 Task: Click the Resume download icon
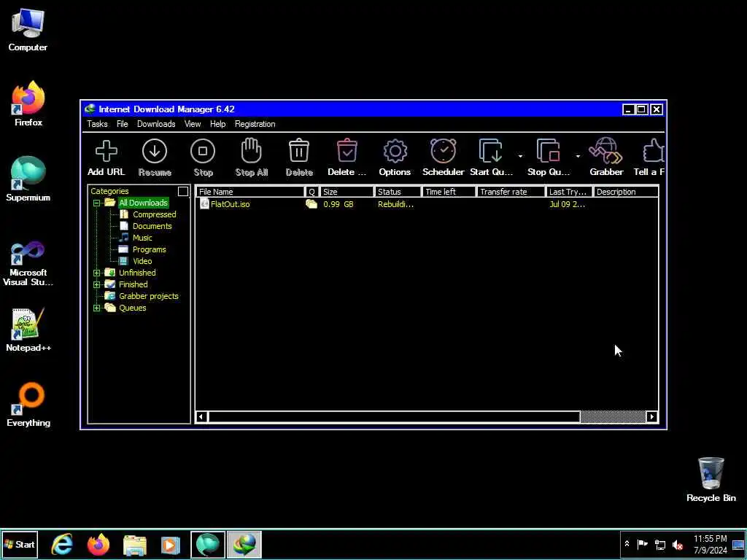coord(155,151)
